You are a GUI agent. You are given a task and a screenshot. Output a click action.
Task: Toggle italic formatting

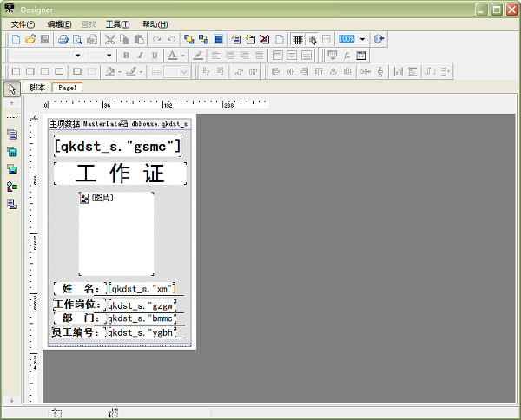[x=140, y=56]
